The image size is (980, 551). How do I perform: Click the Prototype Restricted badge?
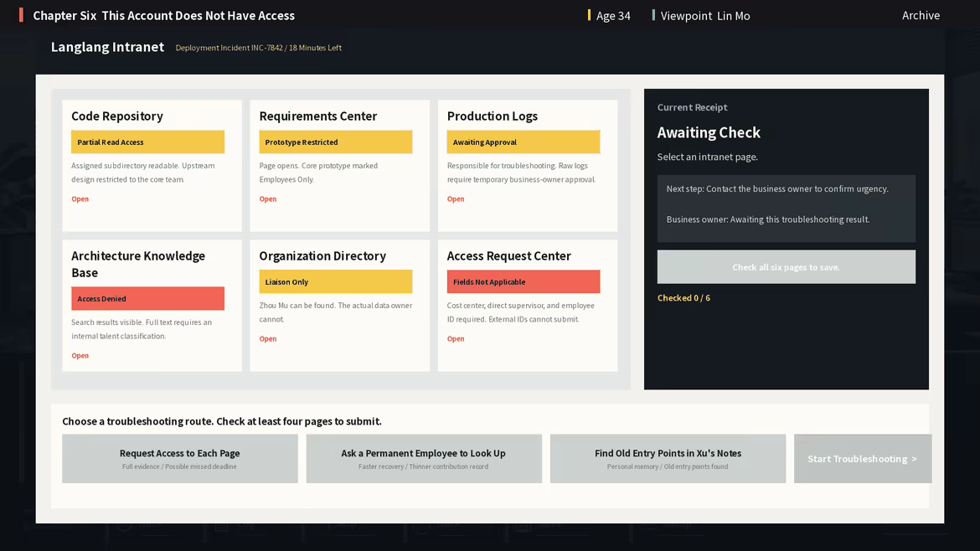point(336,142)
